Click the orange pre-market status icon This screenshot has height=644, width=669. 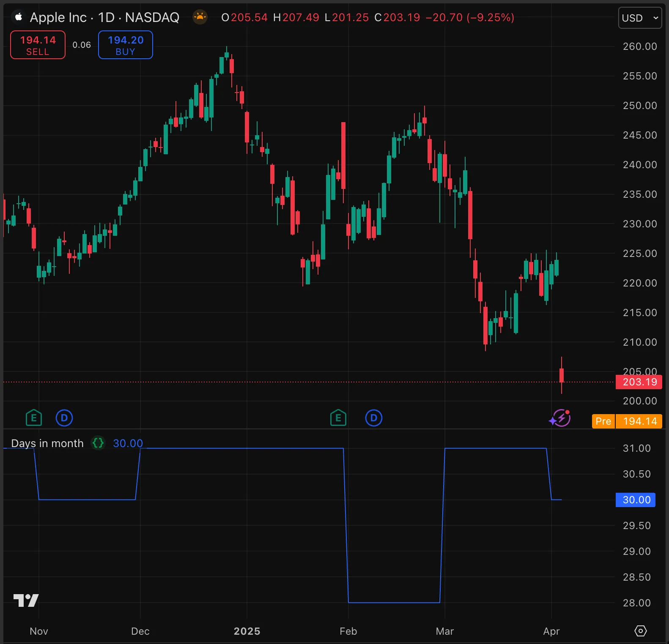tap(200, 17)
